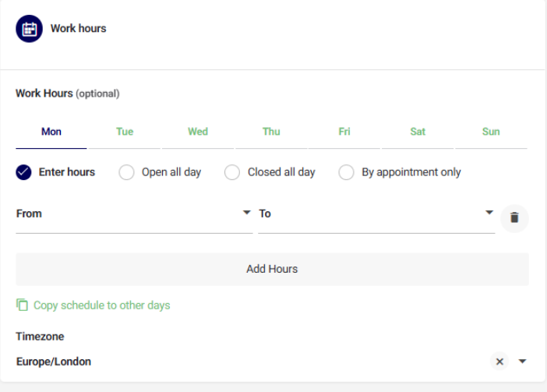Show the Sun work hours tab
This screenshot has height=392, width=547.
(491, 132)
